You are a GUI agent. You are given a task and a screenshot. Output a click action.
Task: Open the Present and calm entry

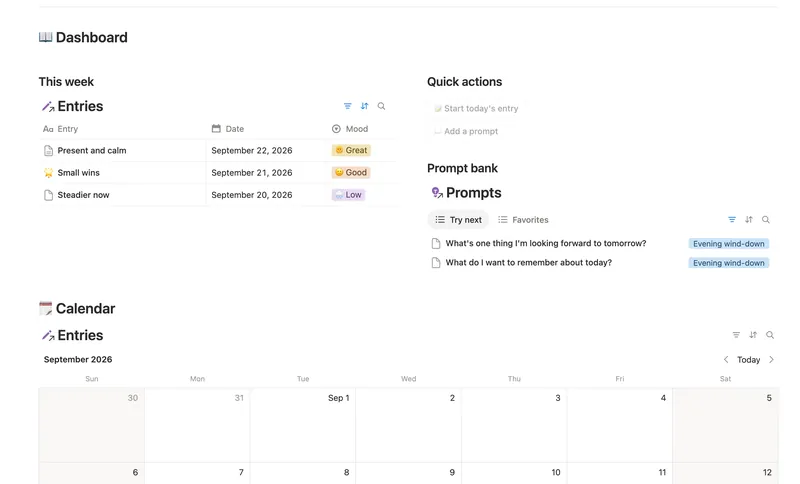[92, 150]
